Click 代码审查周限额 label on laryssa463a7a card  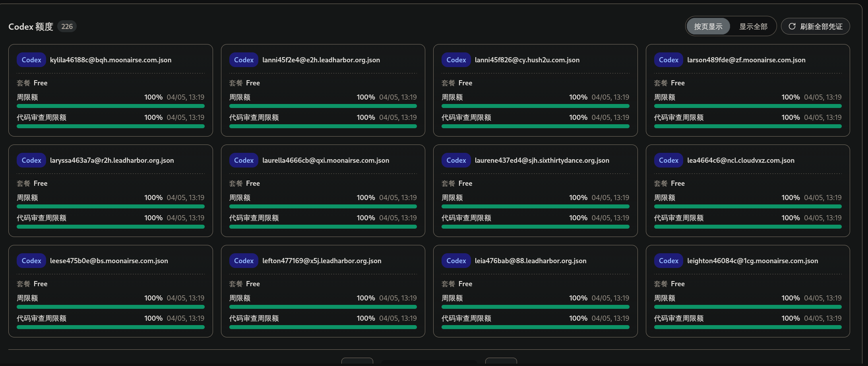pos(41,218)
